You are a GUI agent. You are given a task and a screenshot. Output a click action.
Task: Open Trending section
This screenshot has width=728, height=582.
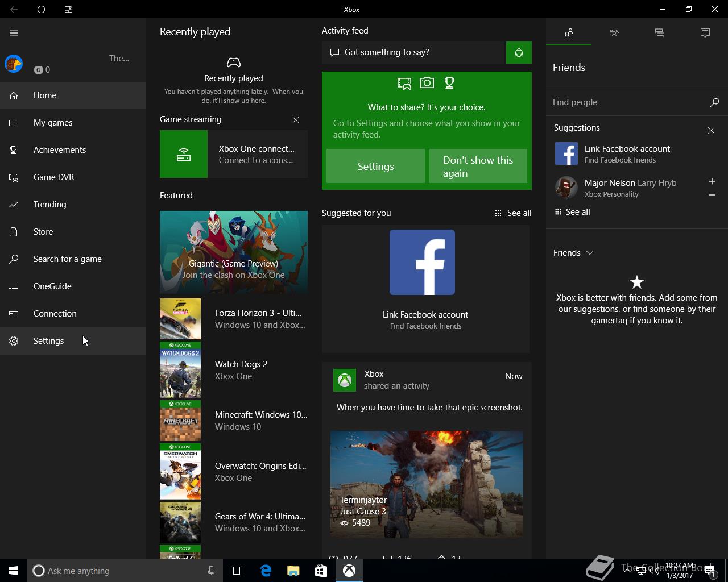tap(73, 205)
